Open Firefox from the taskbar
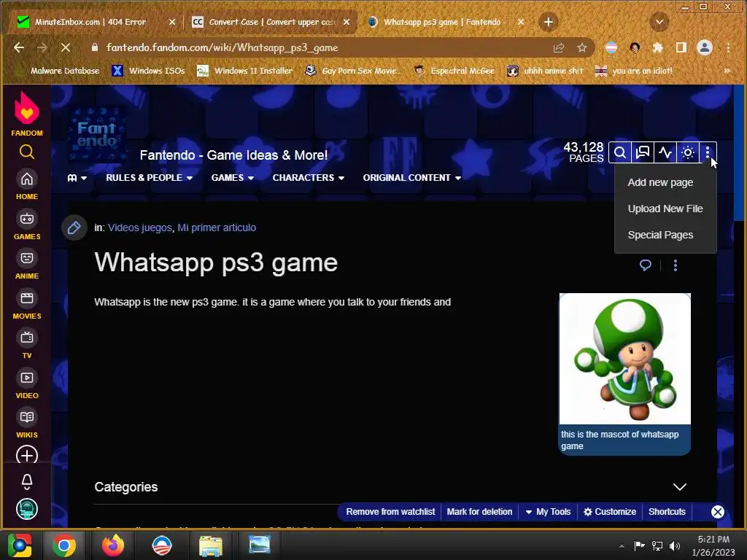Image resolution: width=747 pixels, height=560 pixels. [x=113, y=545]
